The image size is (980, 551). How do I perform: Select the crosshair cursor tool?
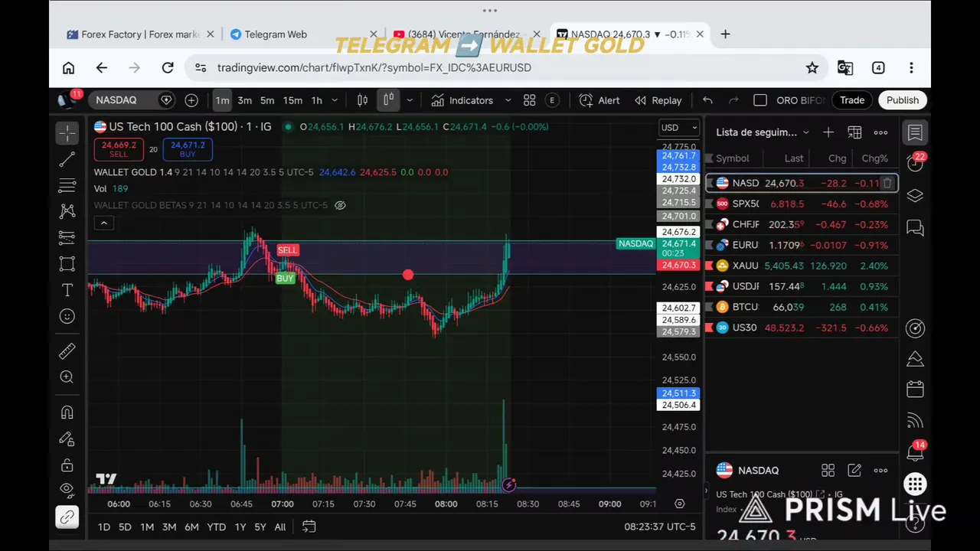click(67, 133)
